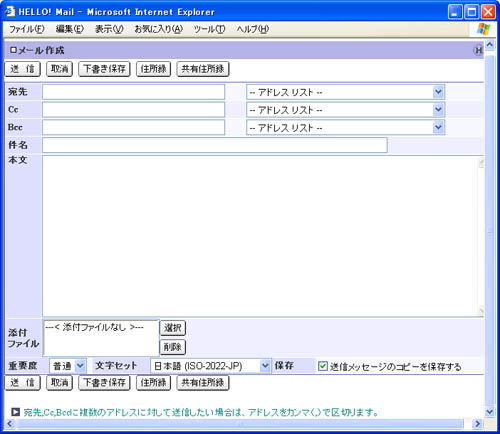Click the top 送信 send button

click(23, 69)
